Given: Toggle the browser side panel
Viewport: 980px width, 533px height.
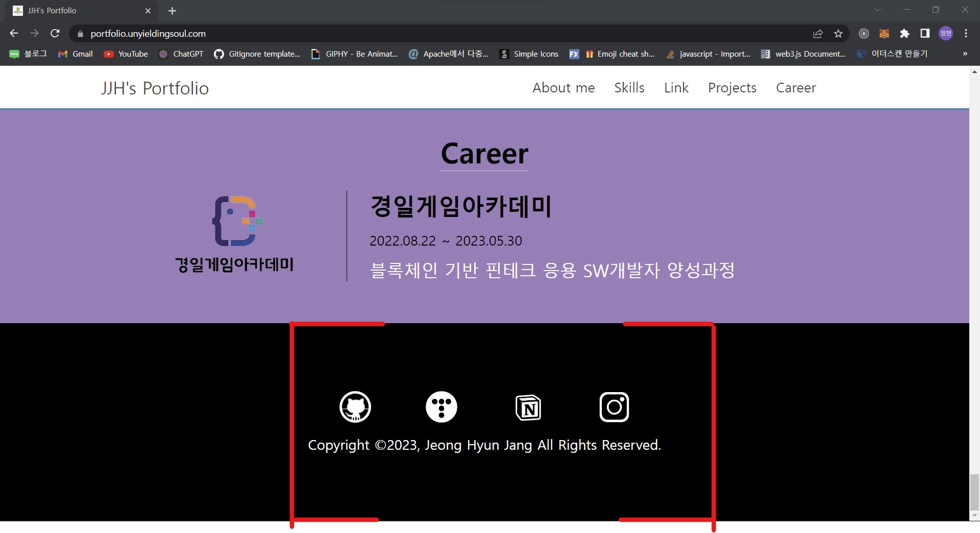Looking at the screenshot, I should (x=925, y=34).
